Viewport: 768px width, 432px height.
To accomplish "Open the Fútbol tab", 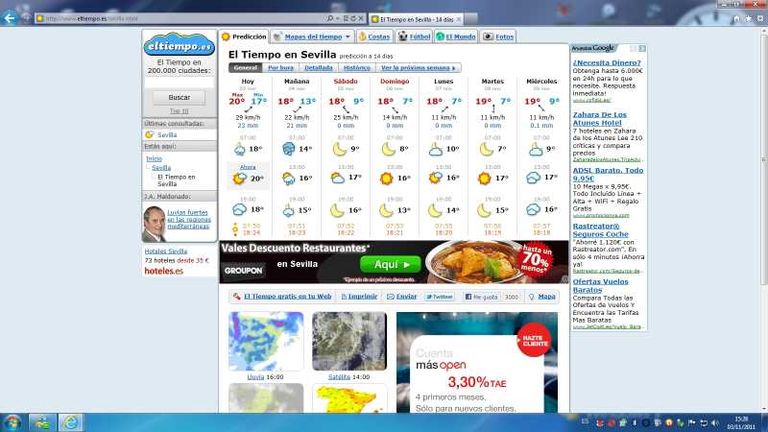I will pyautogui.click(x=414, y=37).
